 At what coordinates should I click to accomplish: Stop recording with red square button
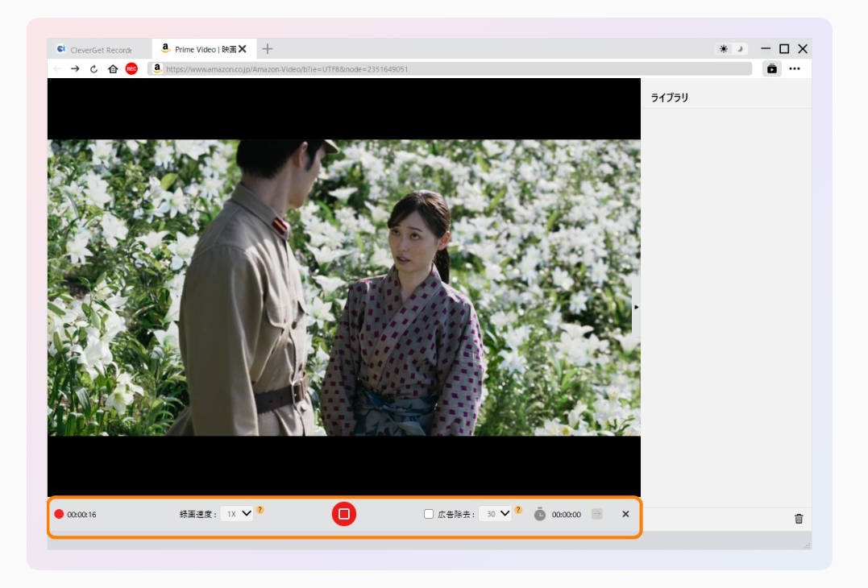[x=344, y=514]
